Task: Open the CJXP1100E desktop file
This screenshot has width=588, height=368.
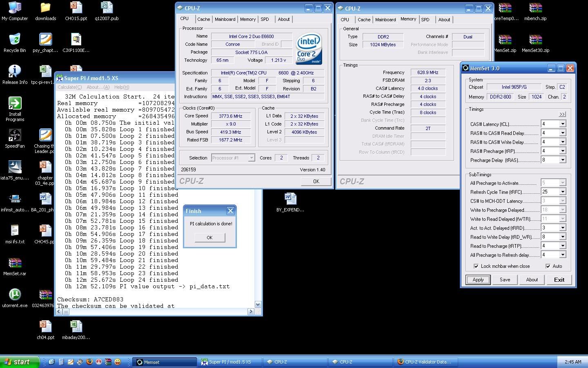Action: (x=76, y=43)
